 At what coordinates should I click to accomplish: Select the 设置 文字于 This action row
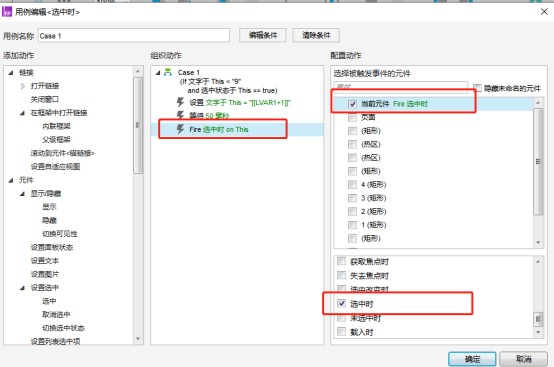pos(237,102)
